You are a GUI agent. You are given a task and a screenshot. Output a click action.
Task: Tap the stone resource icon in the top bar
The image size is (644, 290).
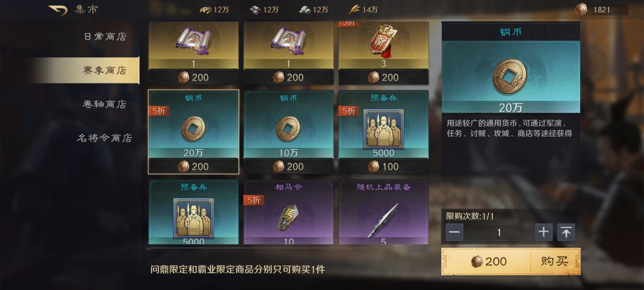click(x=305, y=10)
